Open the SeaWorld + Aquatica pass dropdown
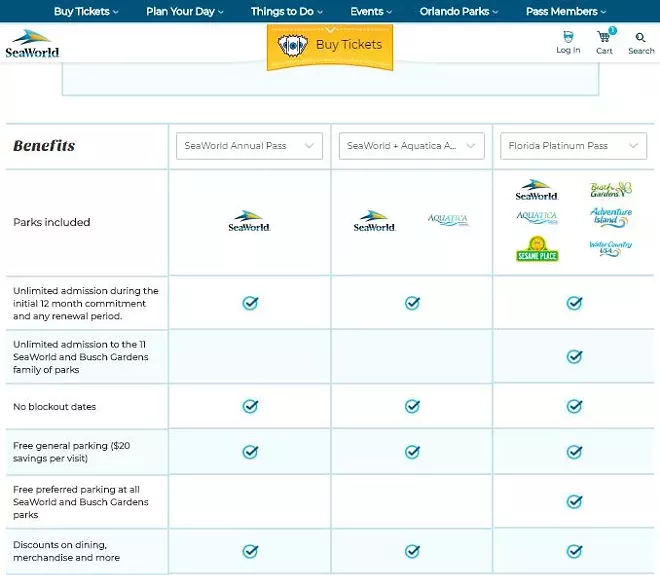 click(412, 146)
